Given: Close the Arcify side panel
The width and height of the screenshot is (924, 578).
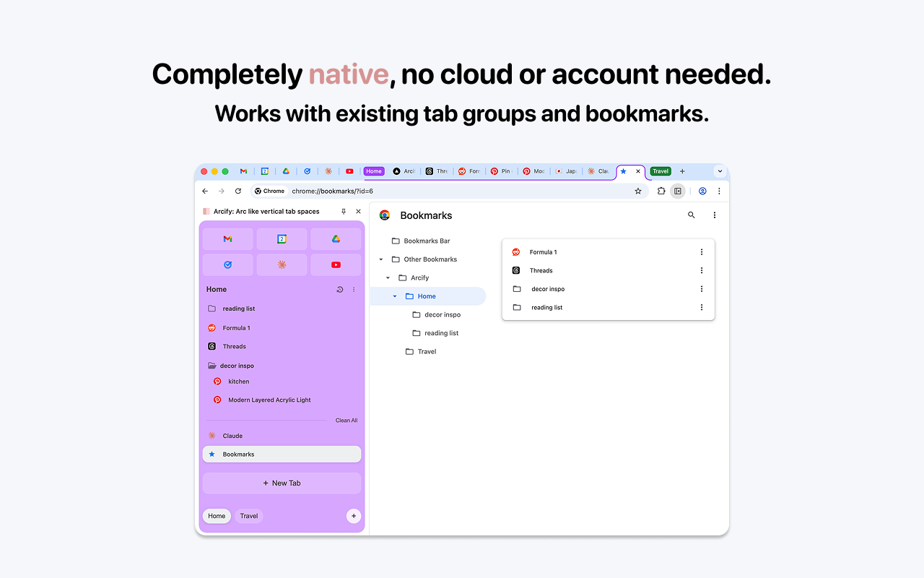Looking at the screenshot, I should pos(358,212).
